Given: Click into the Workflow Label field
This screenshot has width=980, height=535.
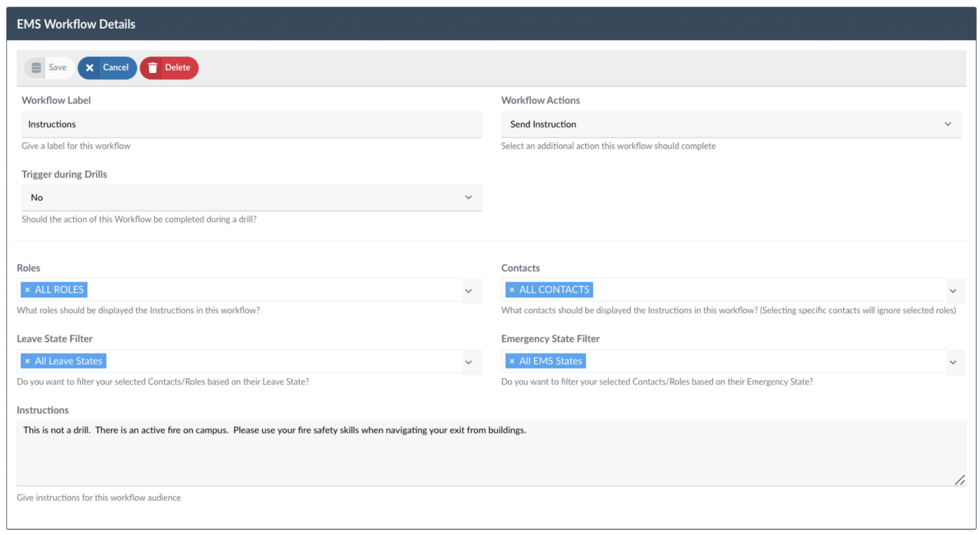Looking at the screenshot, I should click(251, 124).
